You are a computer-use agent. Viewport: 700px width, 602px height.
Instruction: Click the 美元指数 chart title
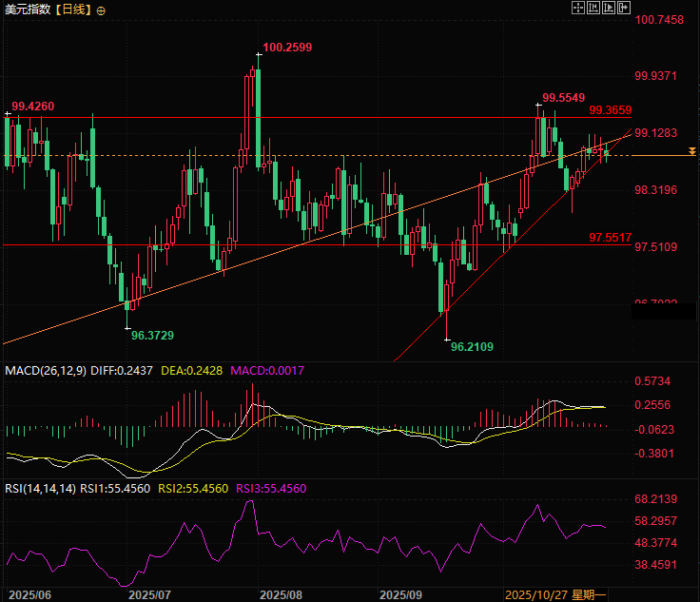tap(26, 10)
